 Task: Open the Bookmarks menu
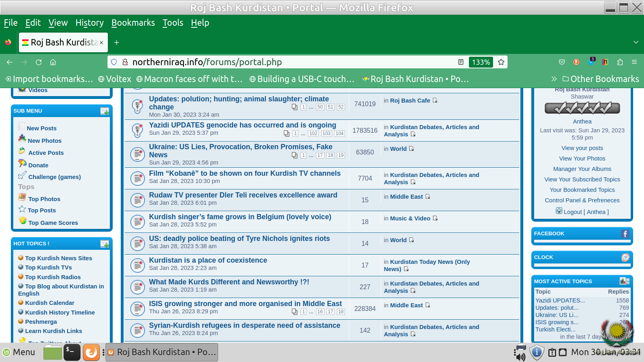click(133, 23)
